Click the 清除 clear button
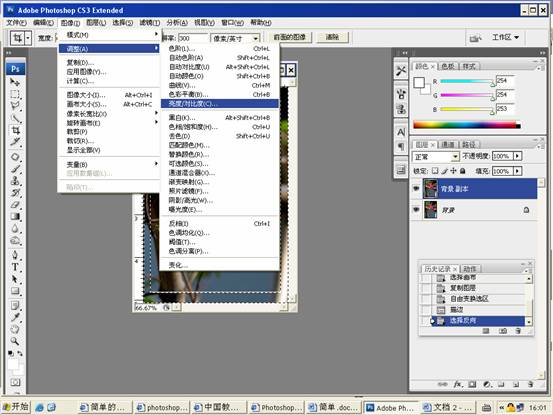Viewport: 553px width, 415px height. click(x=332, y=37)
